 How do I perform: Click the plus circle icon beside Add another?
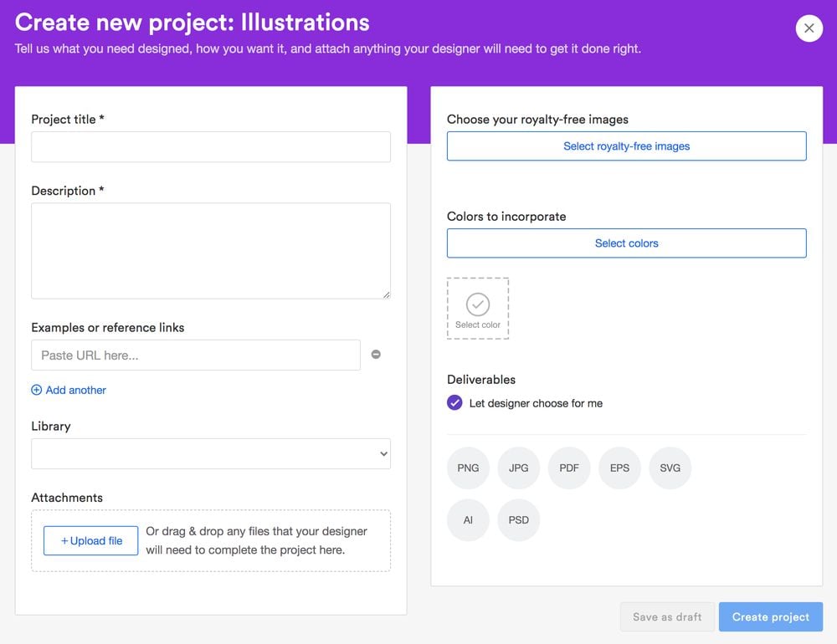[x=36, y=390]
